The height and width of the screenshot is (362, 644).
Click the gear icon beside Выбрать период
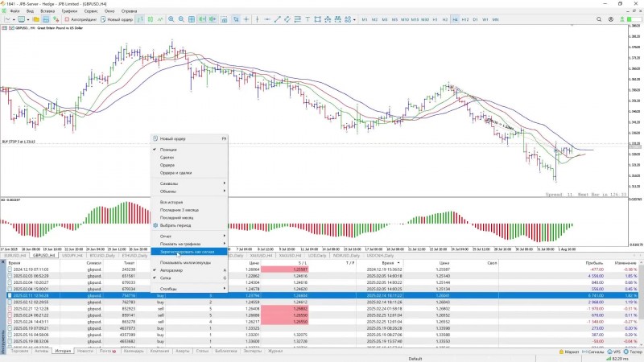point(155,225)
